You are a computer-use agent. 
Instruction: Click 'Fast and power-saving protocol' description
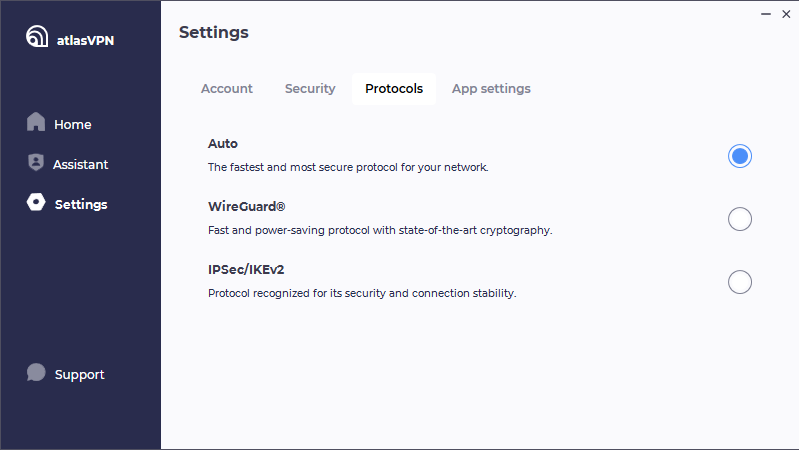coord(380,230)
